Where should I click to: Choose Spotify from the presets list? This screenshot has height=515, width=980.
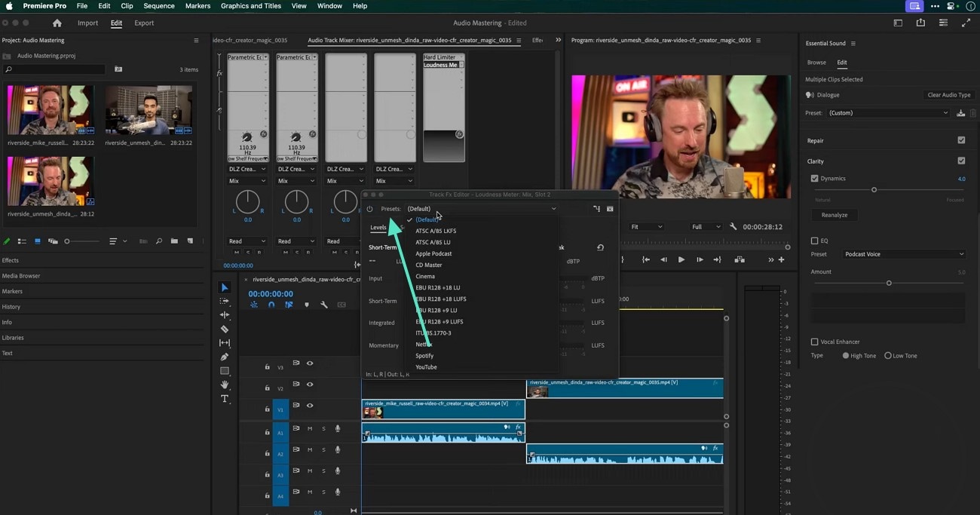point(424,356)
